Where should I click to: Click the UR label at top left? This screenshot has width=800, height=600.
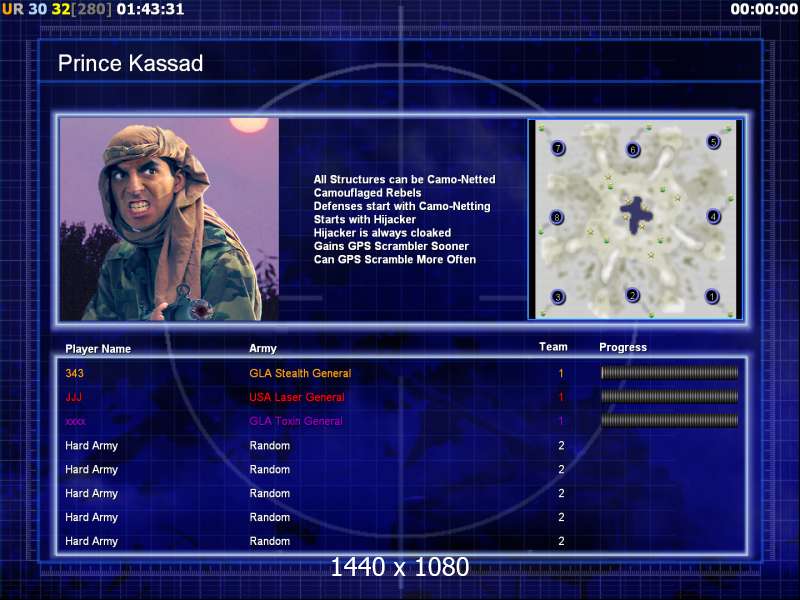click(x=13, y=9)
